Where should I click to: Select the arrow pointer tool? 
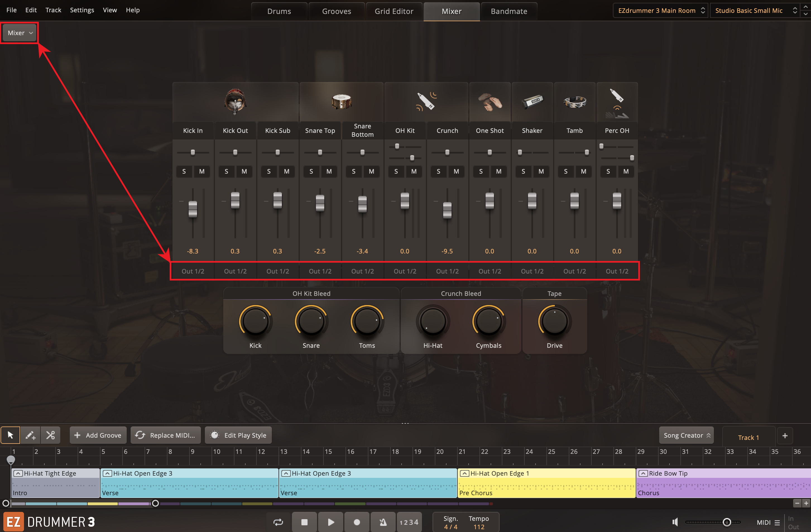coord(10,435)
